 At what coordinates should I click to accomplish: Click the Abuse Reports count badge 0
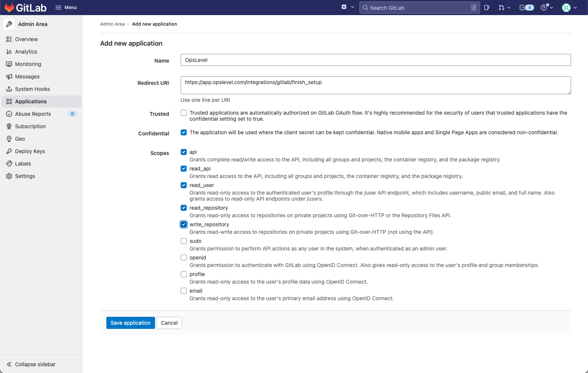point(72,114)
